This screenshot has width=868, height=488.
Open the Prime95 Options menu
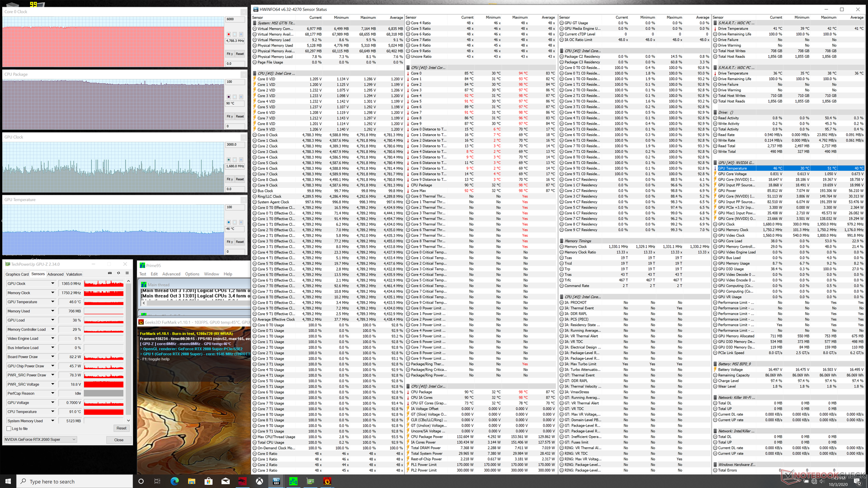point(192,274)
